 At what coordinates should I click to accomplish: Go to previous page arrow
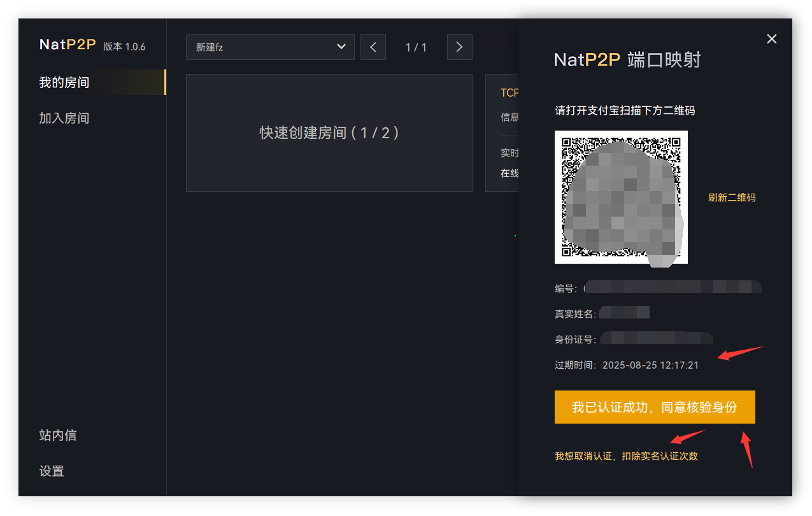pos(373,47)
